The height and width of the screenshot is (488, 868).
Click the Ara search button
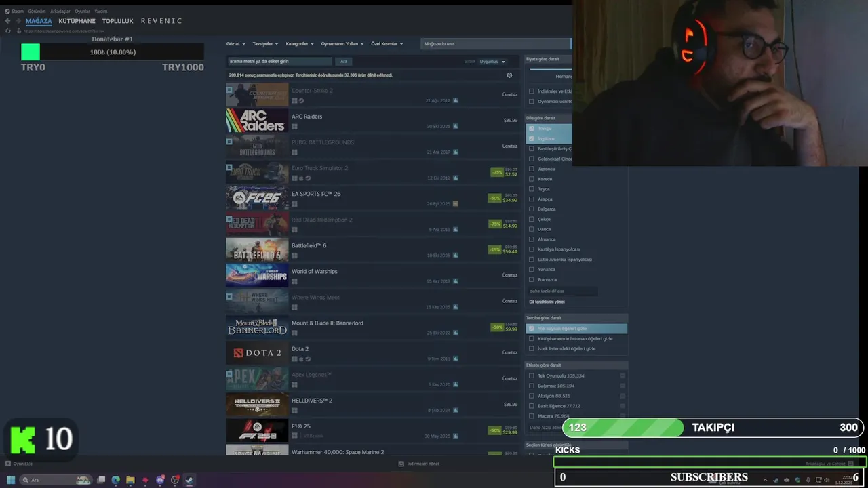click(x=344, y=62)
